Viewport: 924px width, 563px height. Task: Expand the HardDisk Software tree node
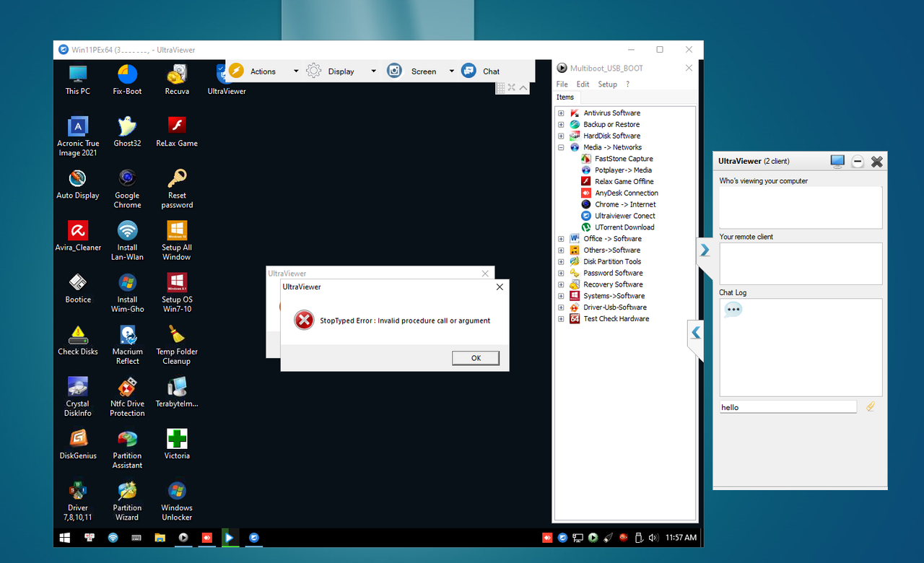[x=561, y=136]
